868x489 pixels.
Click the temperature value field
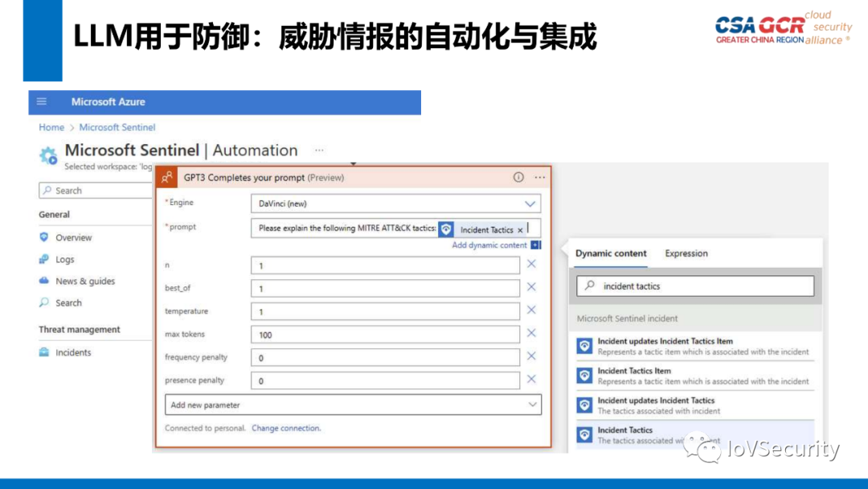[385, 311]
